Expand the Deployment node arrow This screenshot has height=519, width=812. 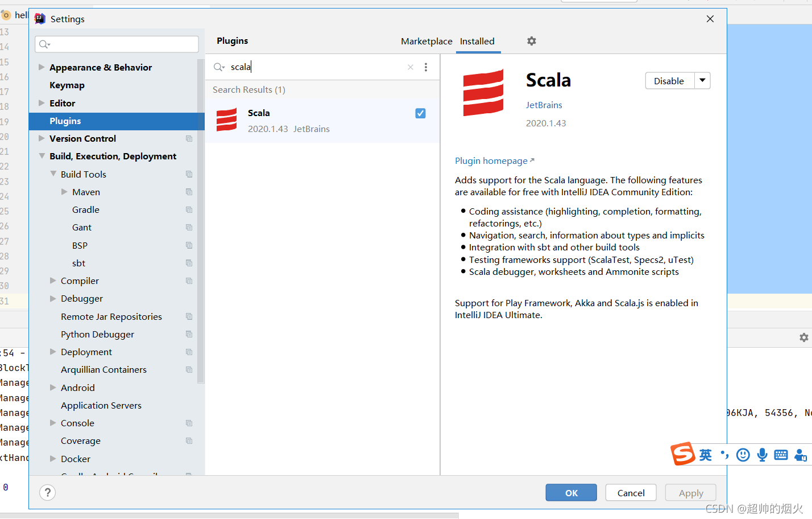click(53, 352)
